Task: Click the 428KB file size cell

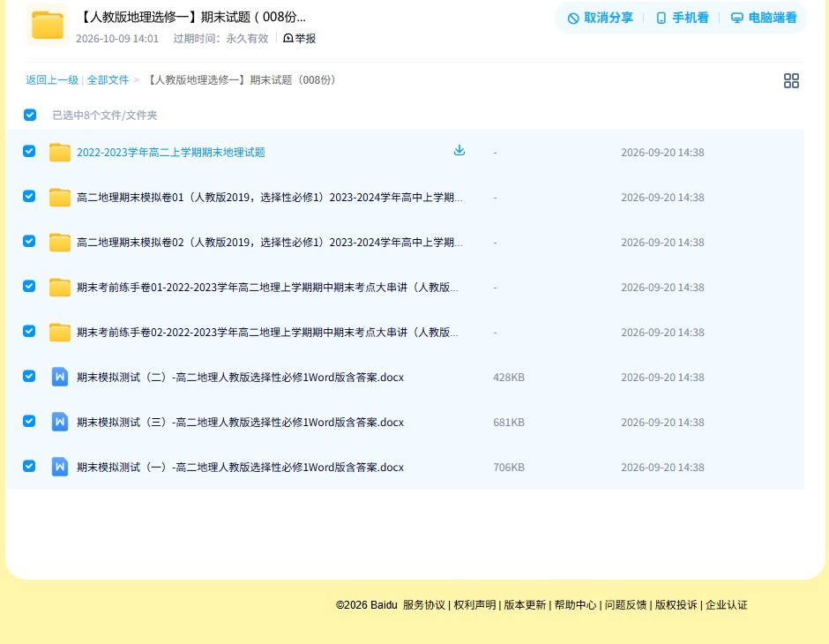Action: coord(509,377)
